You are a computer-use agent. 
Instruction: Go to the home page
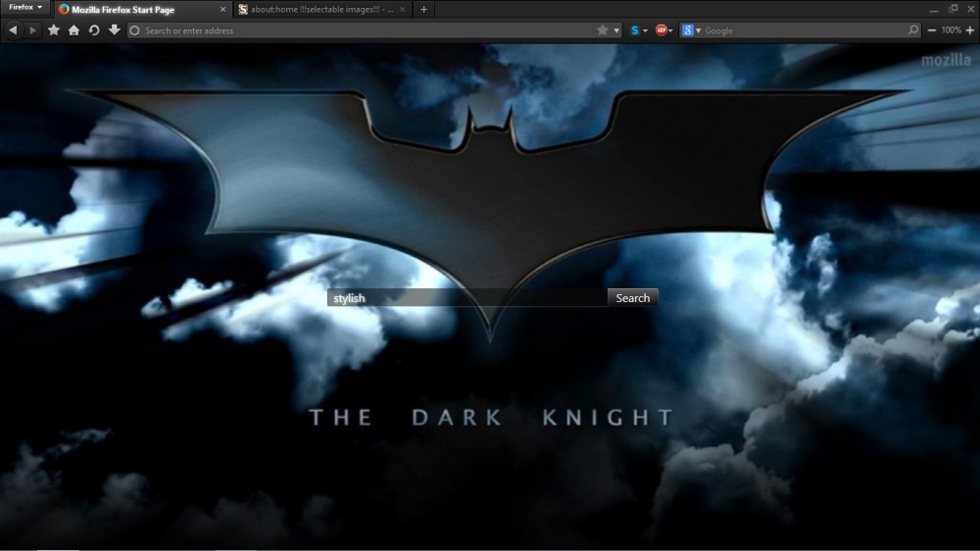73,30
